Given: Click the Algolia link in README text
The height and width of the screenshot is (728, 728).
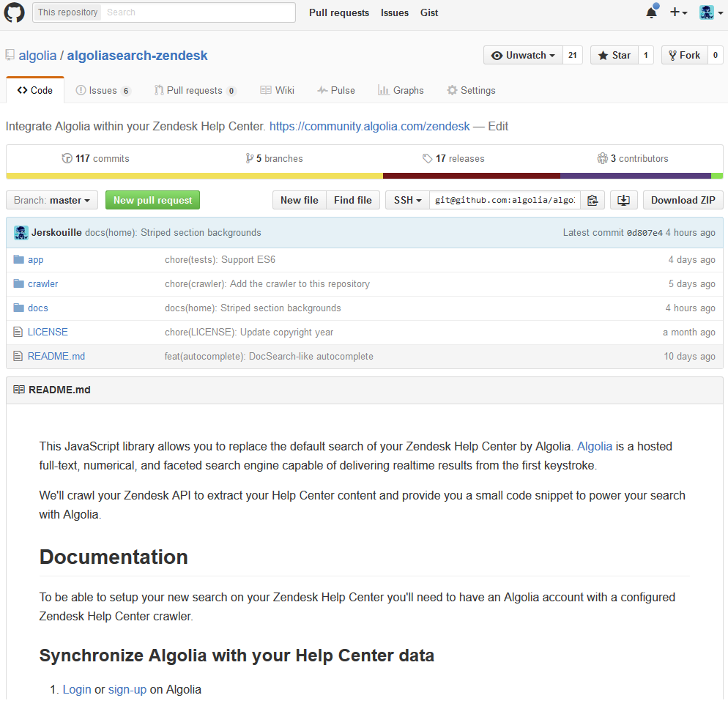Looking at the screenshot, I should (594, 446).
